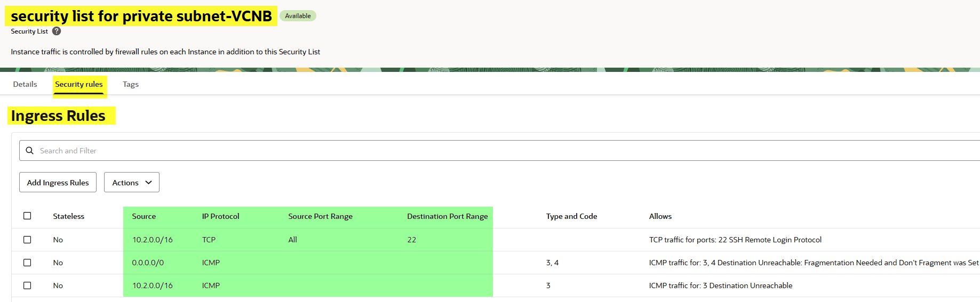Check the TCP port 22 rule checkbox

click(x=27, y=240)
